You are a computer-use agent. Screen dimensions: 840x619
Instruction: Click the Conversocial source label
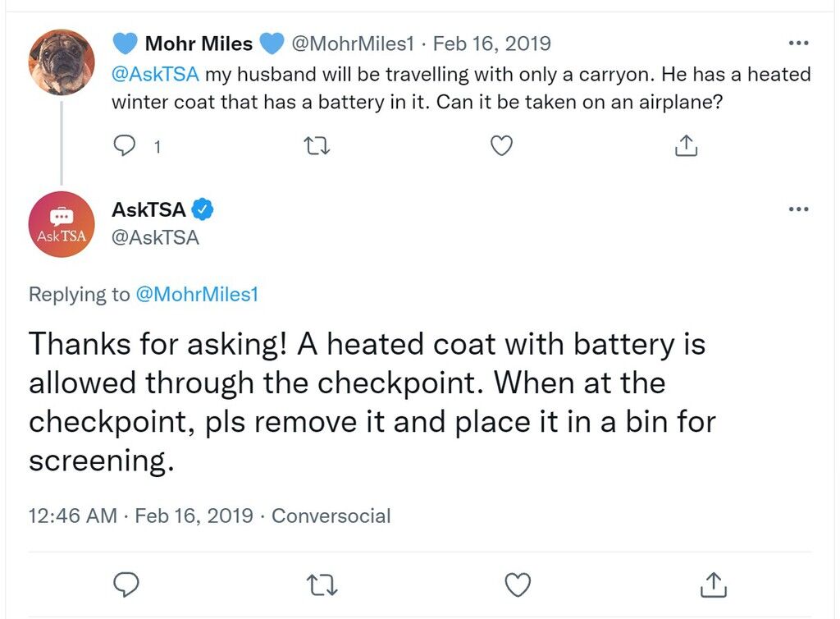tap(331, 516)
